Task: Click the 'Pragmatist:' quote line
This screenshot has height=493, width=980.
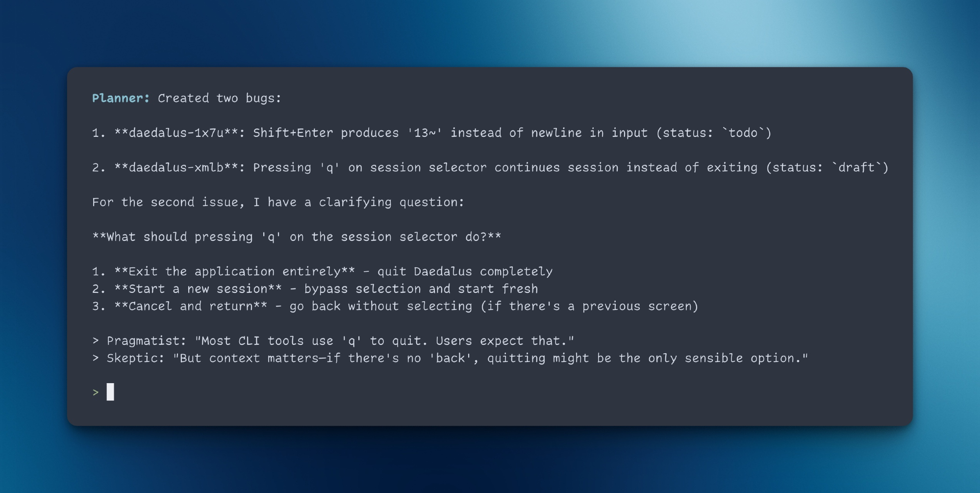Action: pos(333,341)
